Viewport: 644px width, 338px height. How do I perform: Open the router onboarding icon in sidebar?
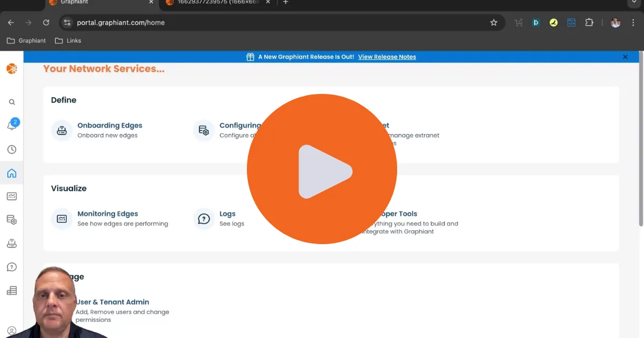[12, 244]
